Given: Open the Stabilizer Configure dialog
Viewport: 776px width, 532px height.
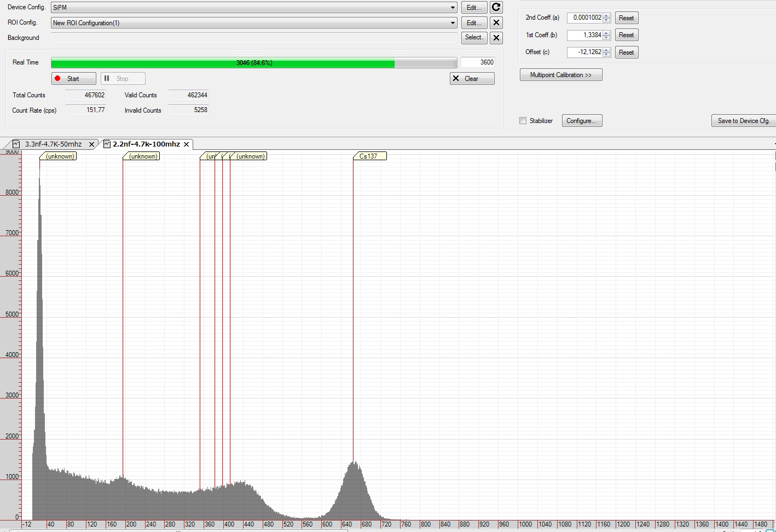Looking at the screenshot, I should tap(582, 121).
